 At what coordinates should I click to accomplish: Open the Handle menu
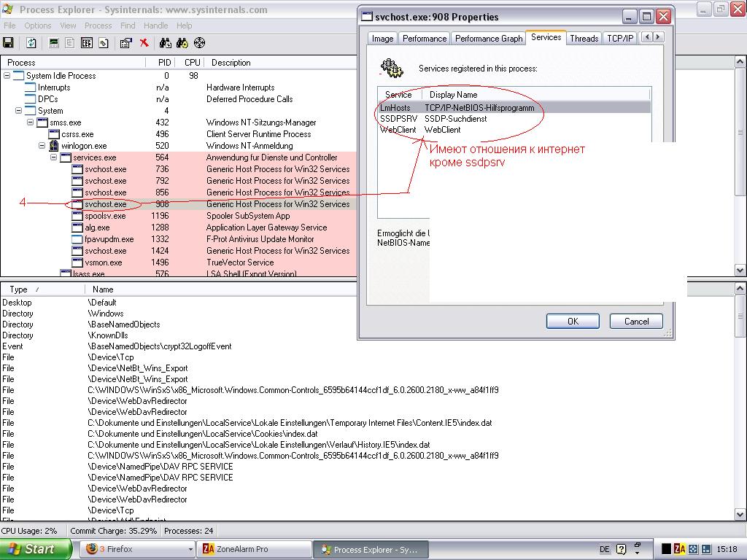156,26
